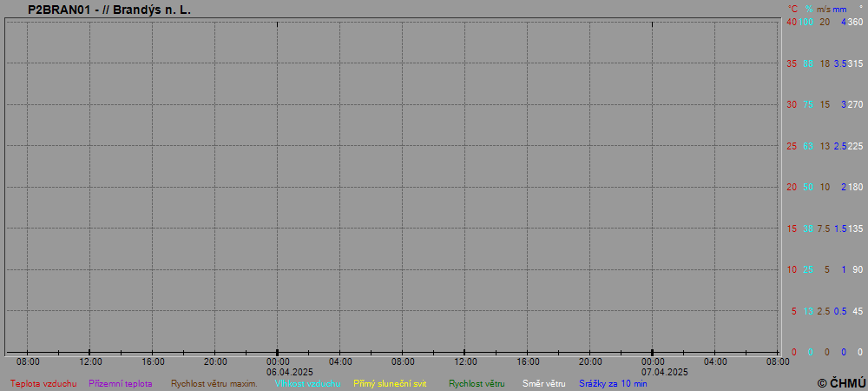
Task: Select the blue Srážky za 10 min label
Action: [x=613, y=383]
